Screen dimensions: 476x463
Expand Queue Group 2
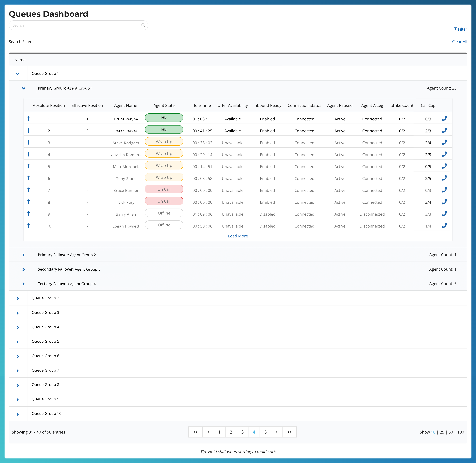click(x=18, y=298)
